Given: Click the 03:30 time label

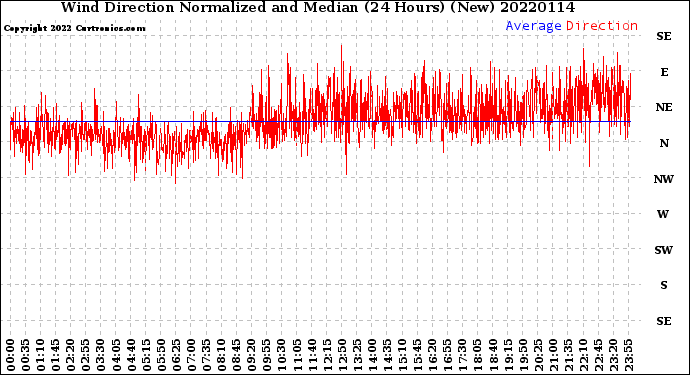Looking at the screenshot, I should tap(101, 355).
